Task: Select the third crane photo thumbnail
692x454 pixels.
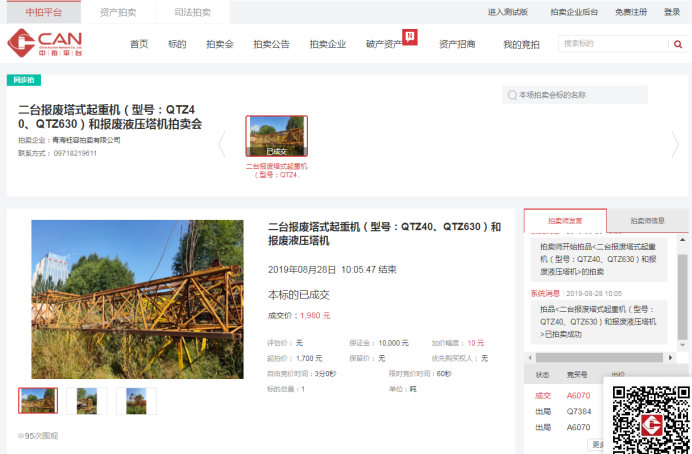Action: click(x=136, y=401)
